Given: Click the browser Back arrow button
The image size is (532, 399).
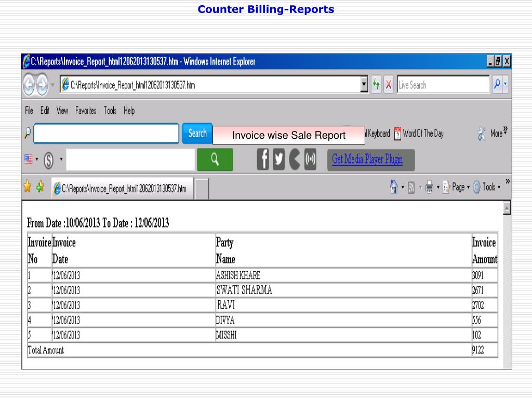Looking at the screenshot, I should [29, 84].
